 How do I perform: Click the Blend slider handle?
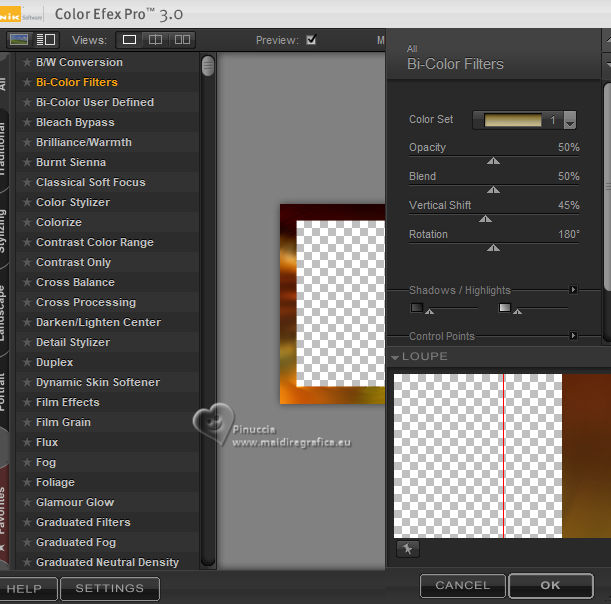coord(493,190)
